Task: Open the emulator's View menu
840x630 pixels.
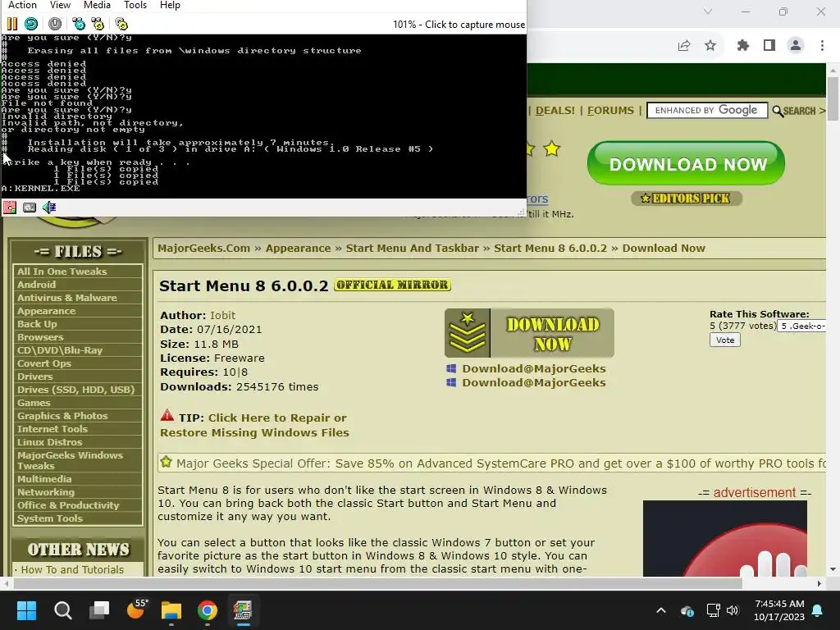Action: [x=60, y=5]
